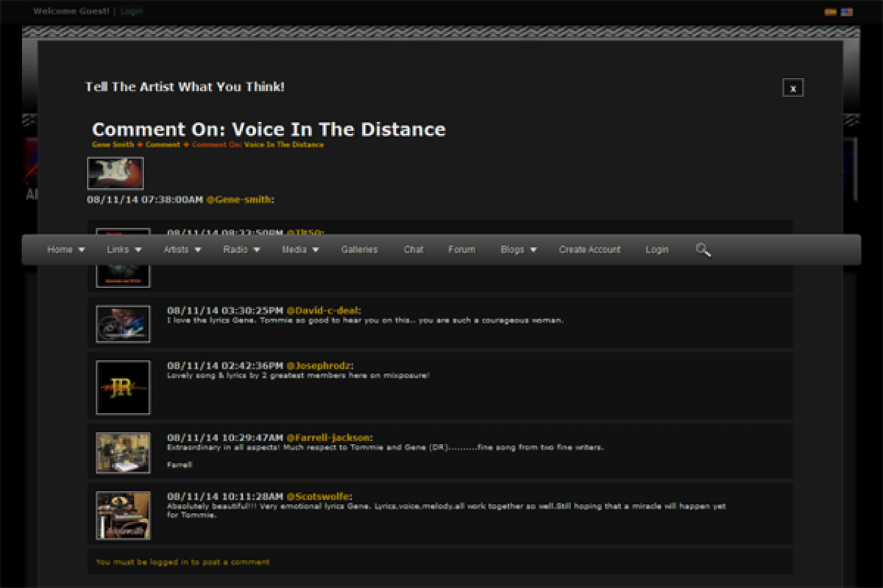Select the "Welcome Guest!" text

[71, 11]
